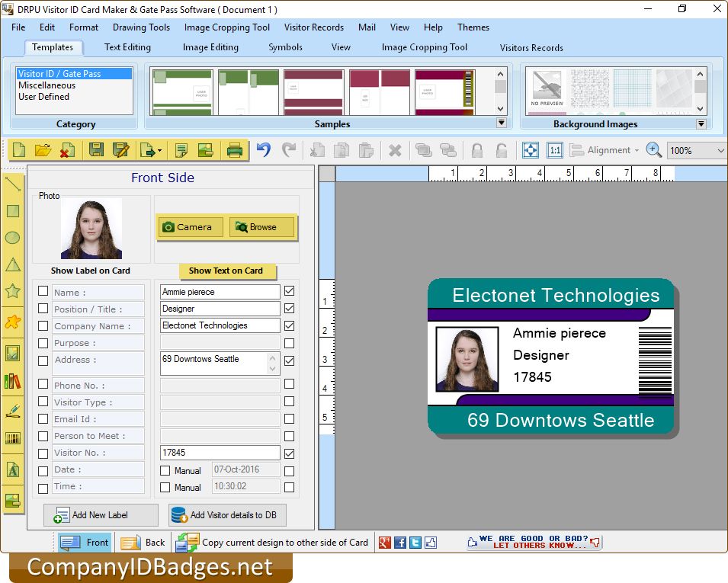Uncheck show text for Electonet Technologies
This screenshot has height=583, width=728.
[289, 326]
